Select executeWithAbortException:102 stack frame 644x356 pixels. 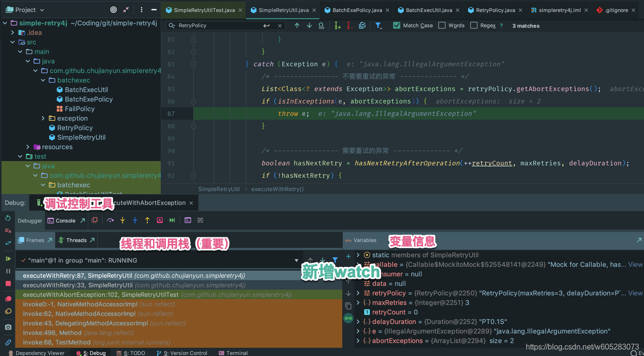point(179,295)
